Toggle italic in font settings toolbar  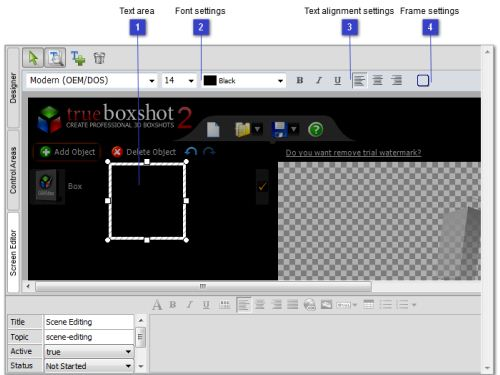319,80
